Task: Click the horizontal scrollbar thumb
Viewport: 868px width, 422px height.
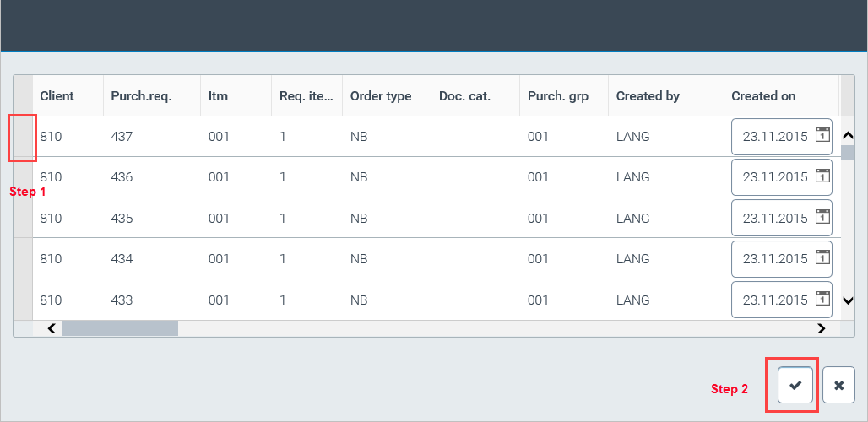Action: (x=119, y=328)
